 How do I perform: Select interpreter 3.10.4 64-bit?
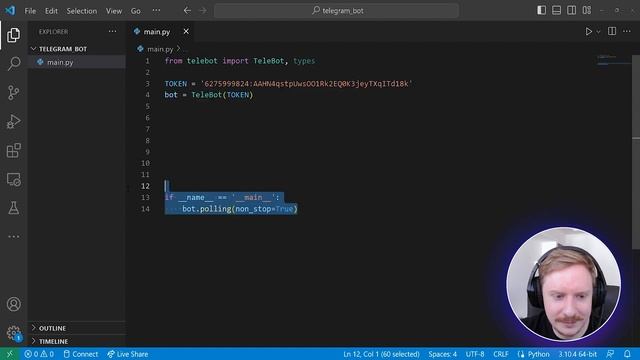pos(578,354)
